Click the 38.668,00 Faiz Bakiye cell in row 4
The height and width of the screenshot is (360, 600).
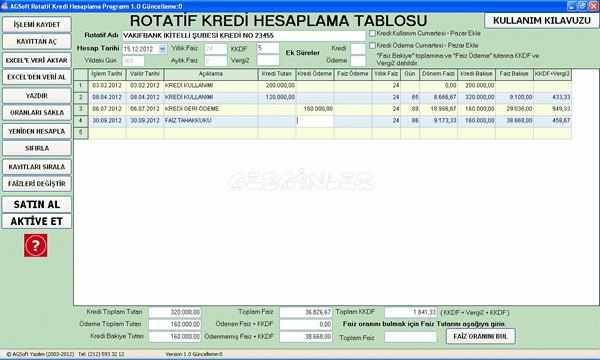tap(514, 121)
